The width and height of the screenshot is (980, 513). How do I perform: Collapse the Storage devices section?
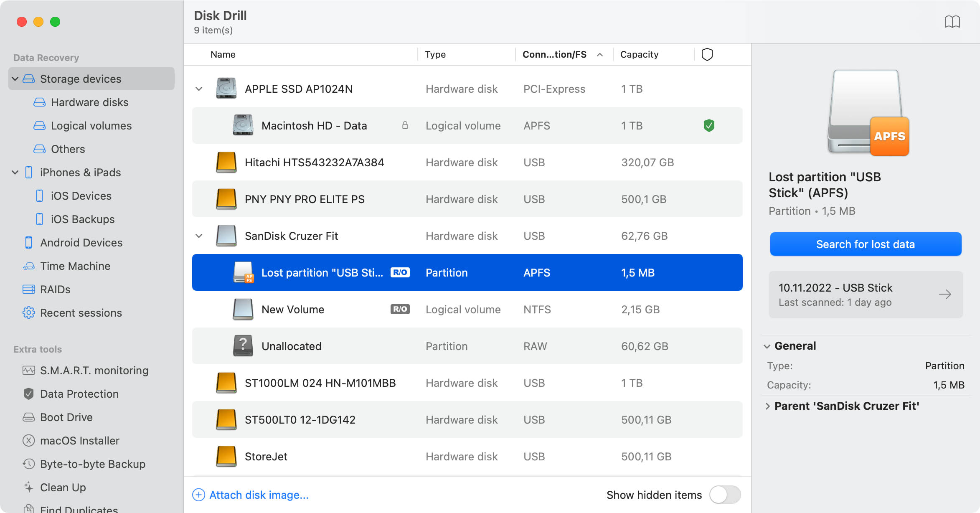click(x=15, y=79)
